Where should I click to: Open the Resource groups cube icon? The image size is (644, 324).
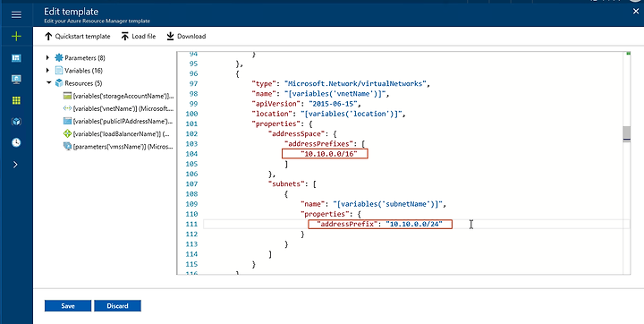[x=16, y=122]
